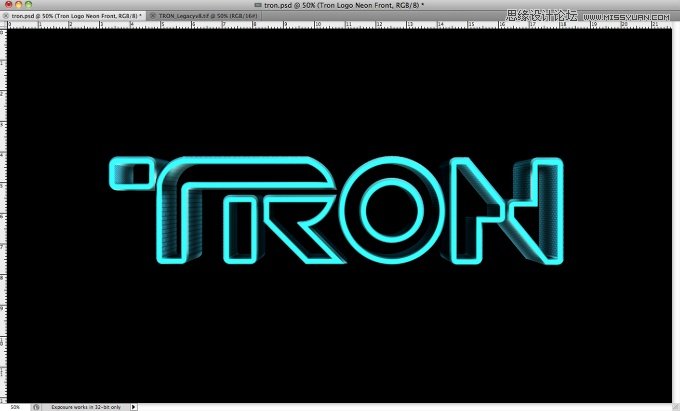This screenshot has height=411, width=680.
Task: Click the ruler origin corner box
Action: coord(3,25)
